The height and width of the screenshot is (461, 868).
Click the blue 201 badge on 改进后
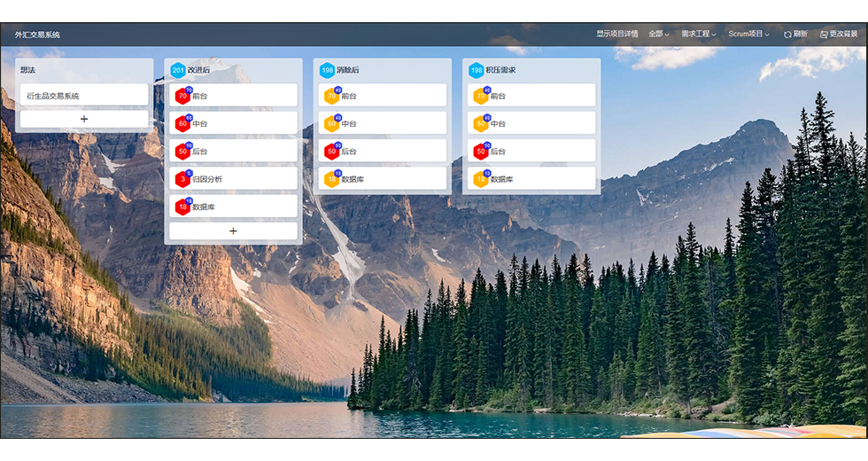click(178, 70)
